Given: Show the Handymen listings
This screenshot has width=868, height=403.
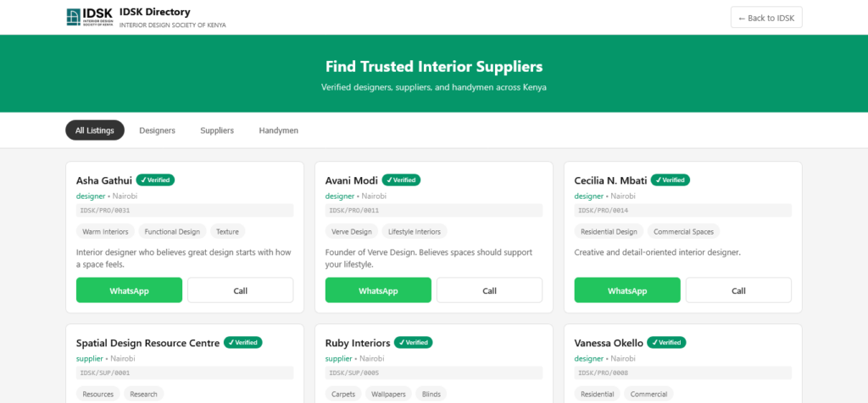Looking at the screenshot, I should (x=279, y=130).
